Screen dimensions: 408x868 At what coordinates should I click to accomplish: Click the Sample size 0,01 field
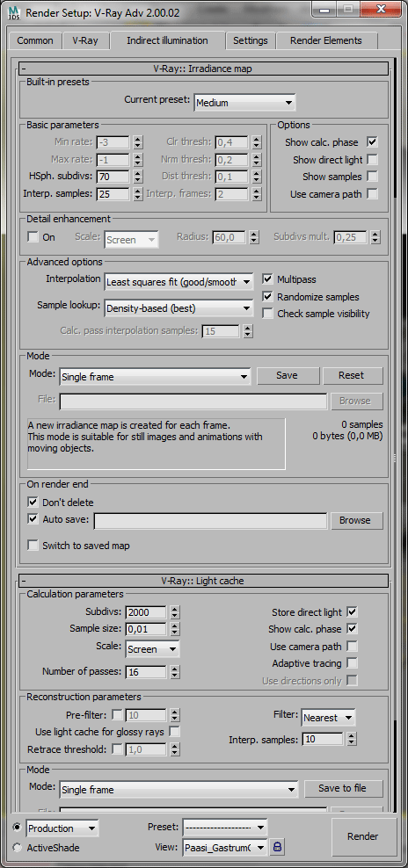(146, 629)
